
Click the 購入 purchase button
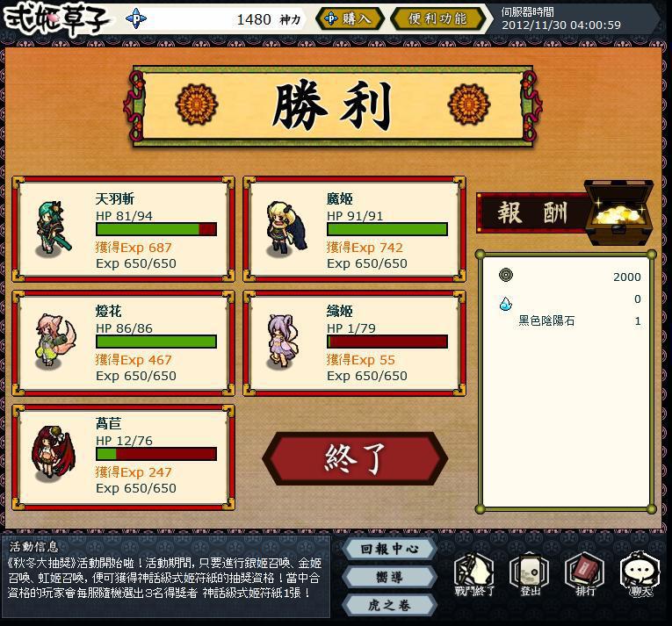pos(350,18)
